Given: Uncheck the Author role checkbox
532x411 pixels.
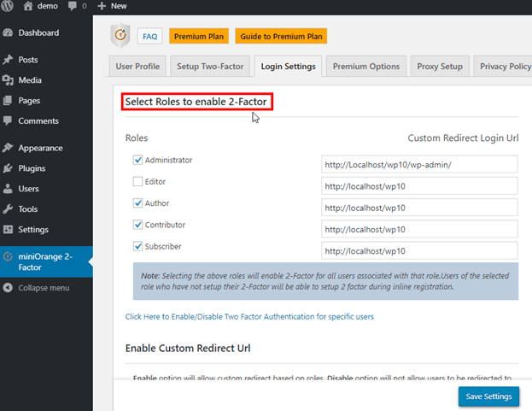Looking at the screenshot, I should (x=137, y=203).
